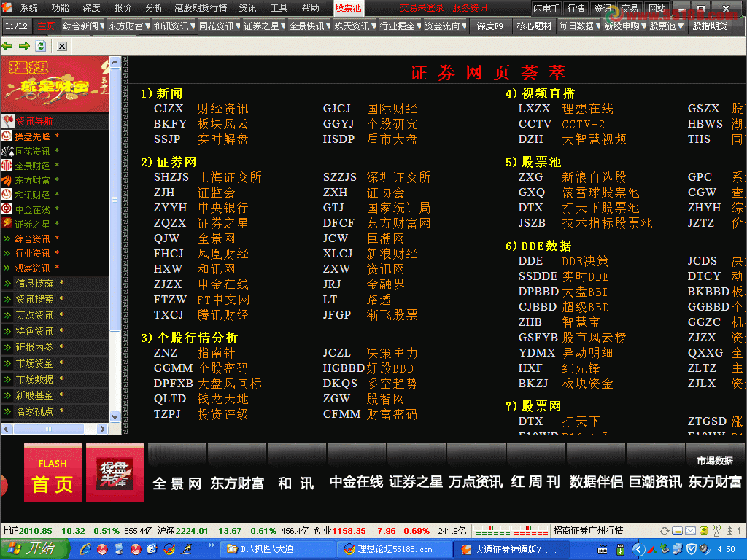Switch to 理想论坛55188.com taskbar window
The height and width of the screenshot is (560, 747).
point(395,549)
